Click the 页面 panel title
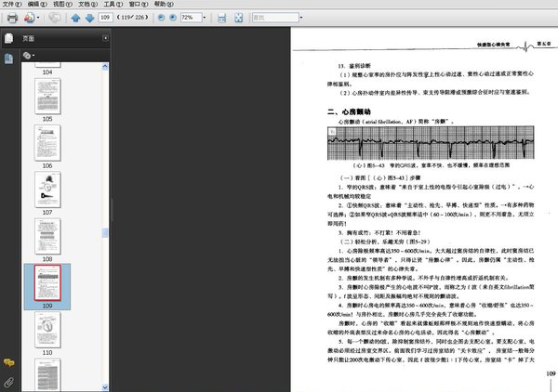558x392 pixels. click(29, 38)
